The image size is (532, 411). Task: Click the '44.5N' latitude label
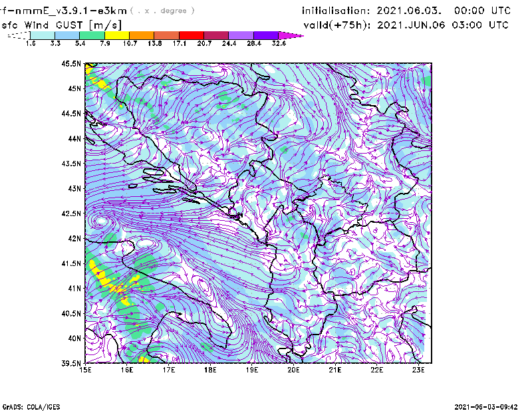tap(71, 113)
